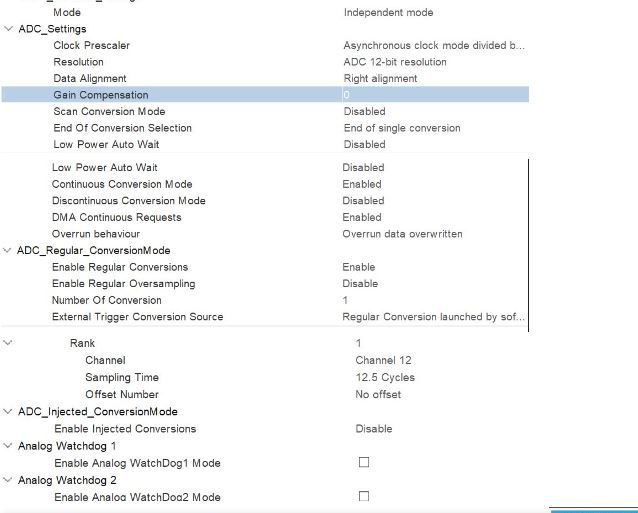Collapse the ADC_Injected_ConversionMode section chevron
Image resolution: width=638 pixels, height=513 pixels.
pos(7,412)
